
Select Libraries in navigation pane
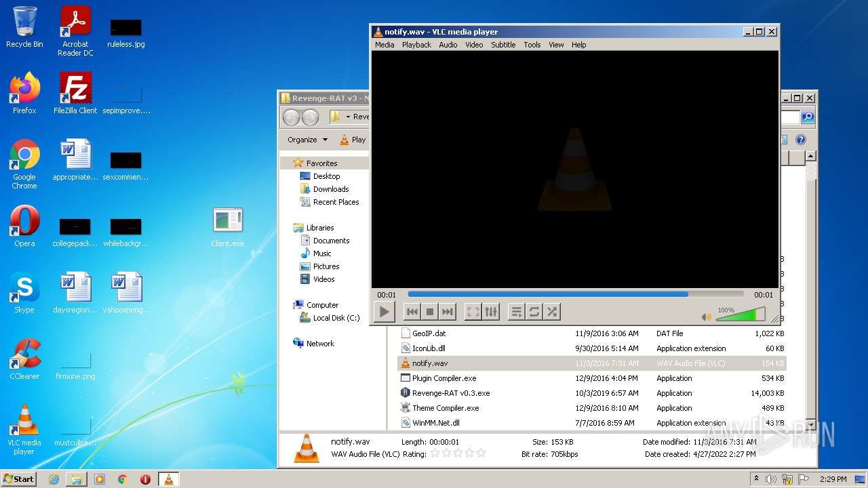[320, 228]
